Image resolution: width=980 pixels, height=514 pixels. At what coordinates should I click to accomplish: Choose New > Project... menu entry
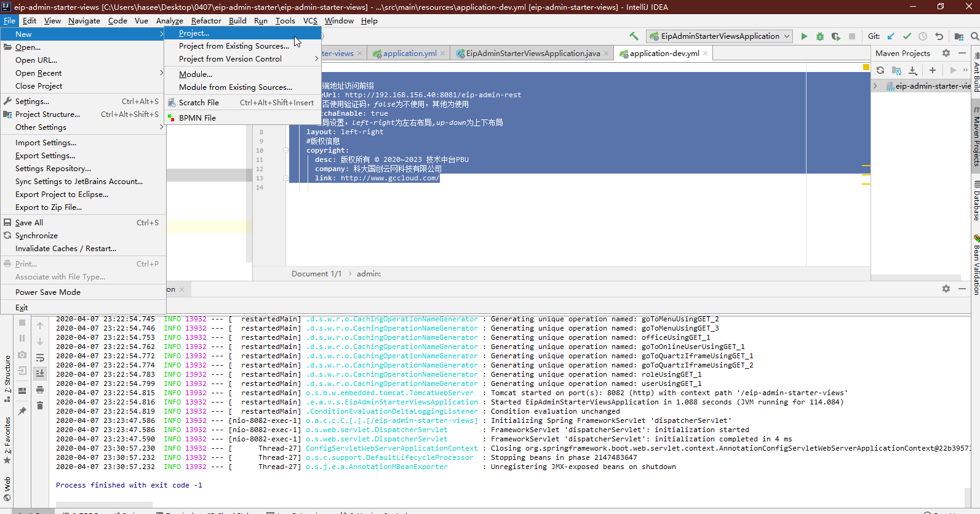242,33
